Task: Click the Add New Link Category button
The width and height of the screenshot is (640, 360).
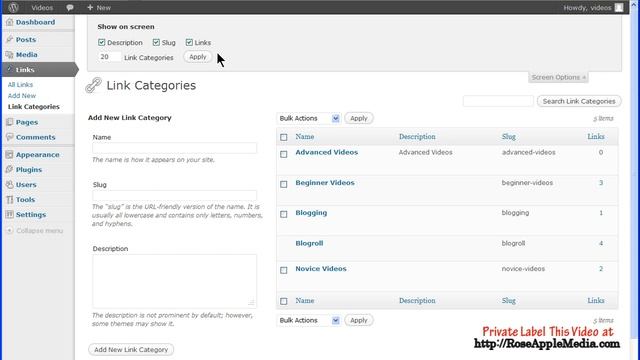Action: click(x=131, y=350)
